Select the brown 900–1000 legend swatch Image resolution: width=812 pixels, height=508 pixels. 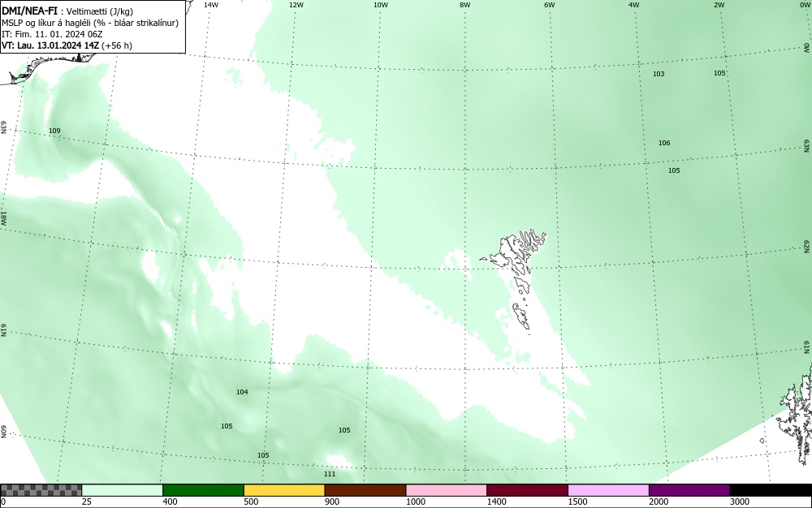click(x=365, y=490)
